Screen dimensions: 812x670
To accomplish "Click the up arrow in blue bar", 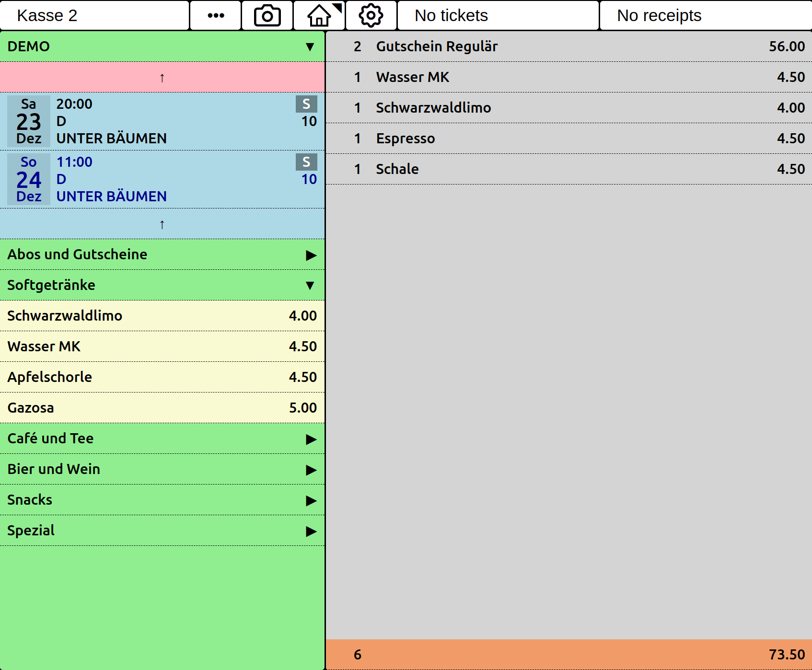I will [x=162, y=224].
